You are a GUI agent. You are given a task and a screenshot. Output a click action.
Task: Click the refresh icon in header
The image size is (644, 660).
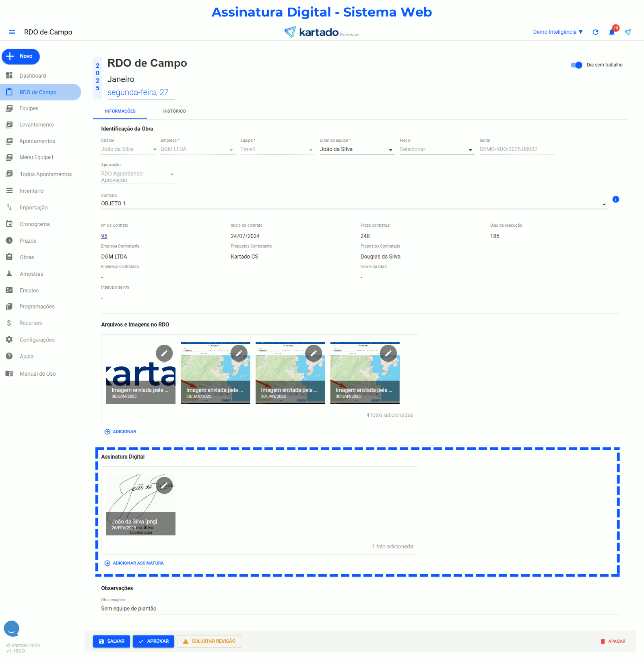(x=595, y=32)
